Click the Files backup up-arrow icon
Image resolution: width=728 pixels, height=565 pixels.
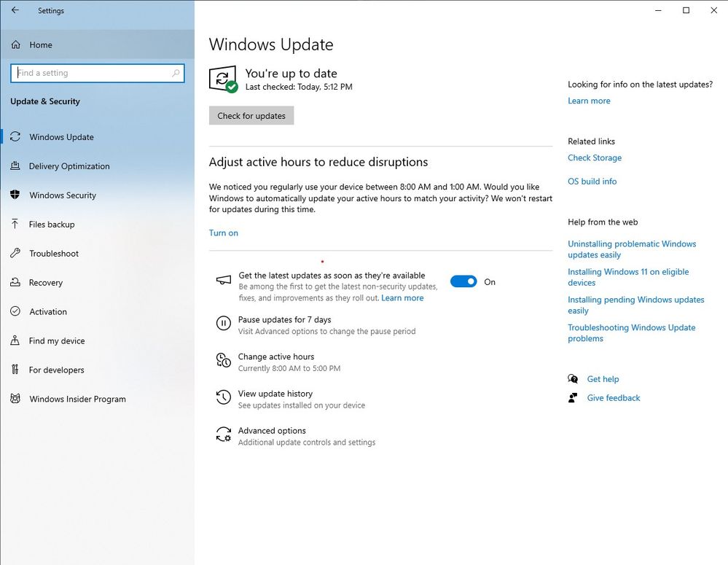(15, 224)
